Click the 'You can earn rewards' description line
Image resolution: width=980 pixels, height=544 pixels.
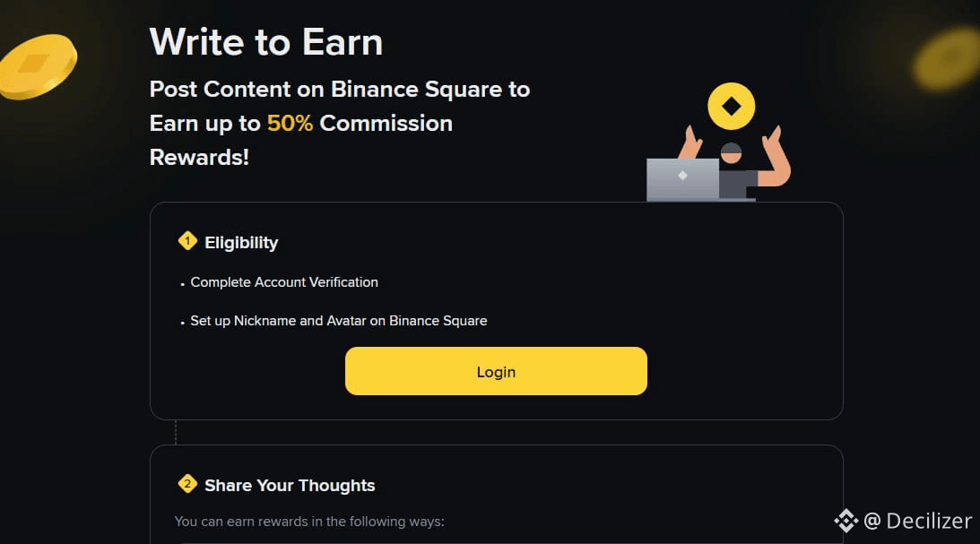tap(309, 521)
